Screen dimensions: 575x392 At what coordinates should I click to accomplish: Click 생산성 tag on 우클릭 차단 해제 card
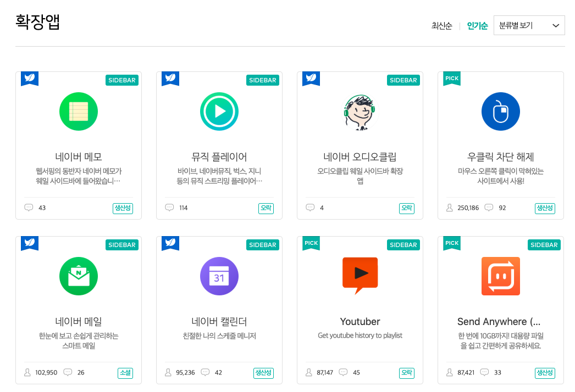pyautogui.click(x=545, y=208)
